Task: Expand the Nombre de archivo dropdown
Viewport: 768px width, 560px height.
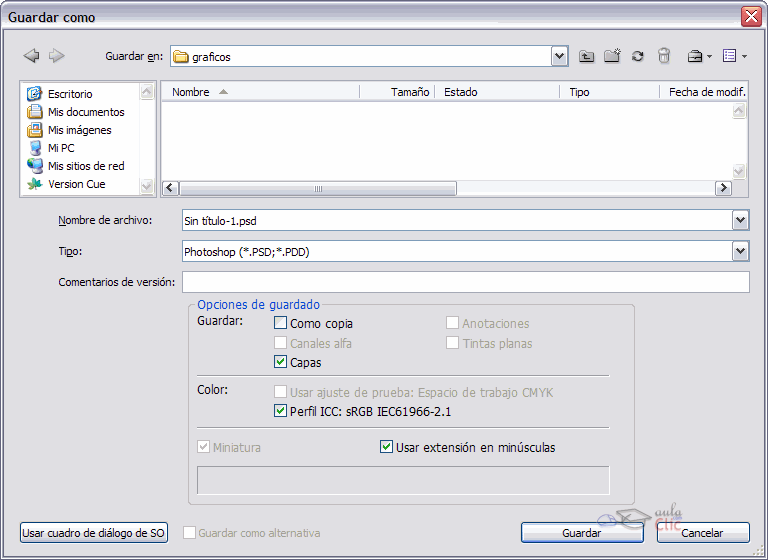Action: pyautogui.click(x=740, y=220)
